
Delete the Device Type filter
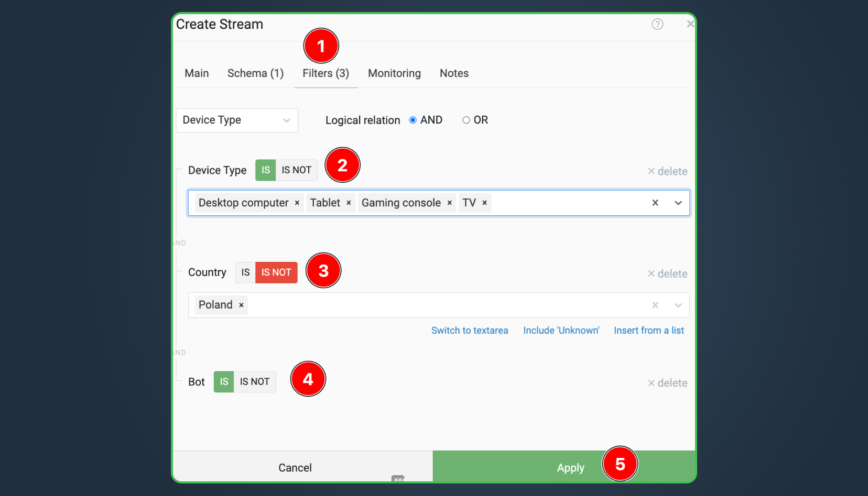(667, 171)
